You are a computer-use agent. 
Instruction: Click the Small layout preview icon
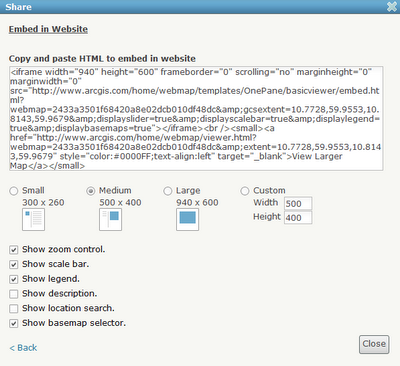tap(33, 219)
